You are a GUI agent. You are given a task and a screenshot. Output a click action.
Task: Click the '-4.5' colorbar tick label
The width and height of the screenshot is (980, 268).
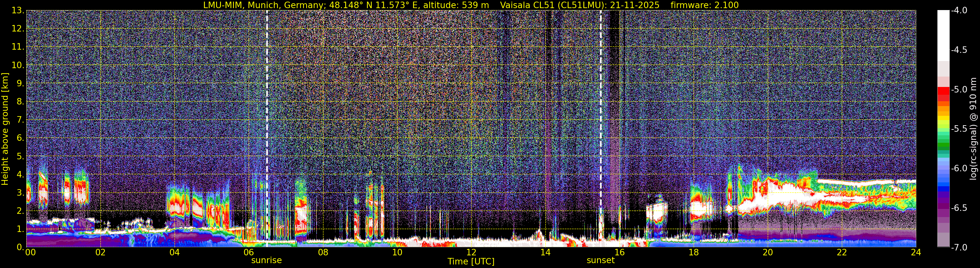(x=959, y=50)
